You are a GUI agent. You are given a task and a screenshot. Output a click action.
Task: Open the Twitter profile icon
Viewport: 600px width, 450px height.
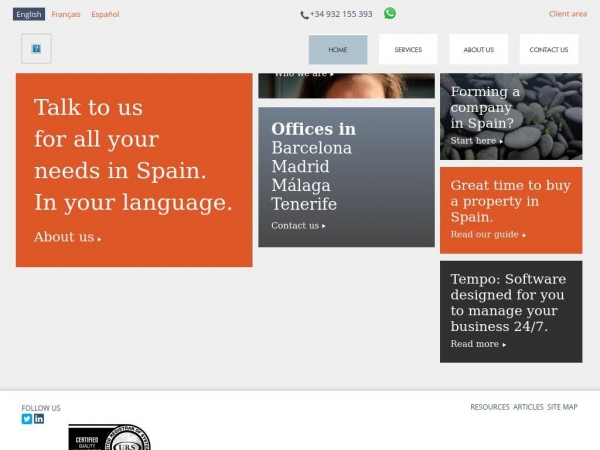pyautogui.click(x=27, y=419)
